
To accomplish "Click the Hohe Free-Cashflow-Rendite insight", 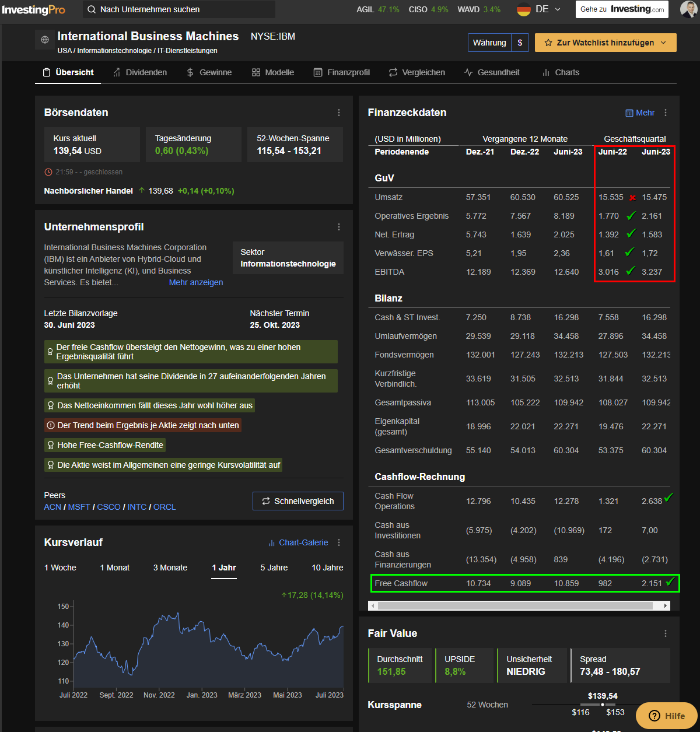I will click(105, 445).
